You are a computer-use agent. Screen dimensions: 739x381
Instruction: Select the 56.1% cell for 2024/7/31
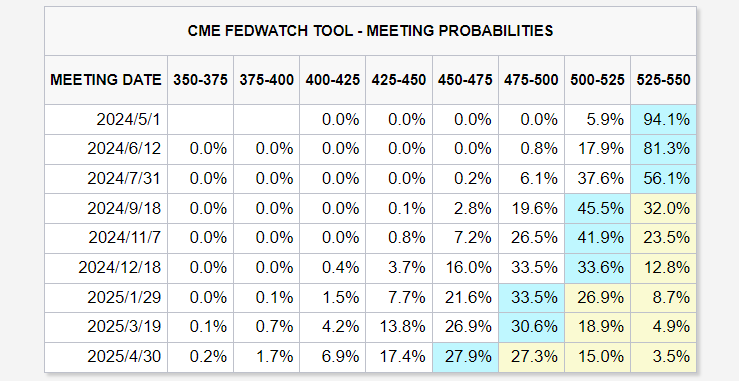663,178
